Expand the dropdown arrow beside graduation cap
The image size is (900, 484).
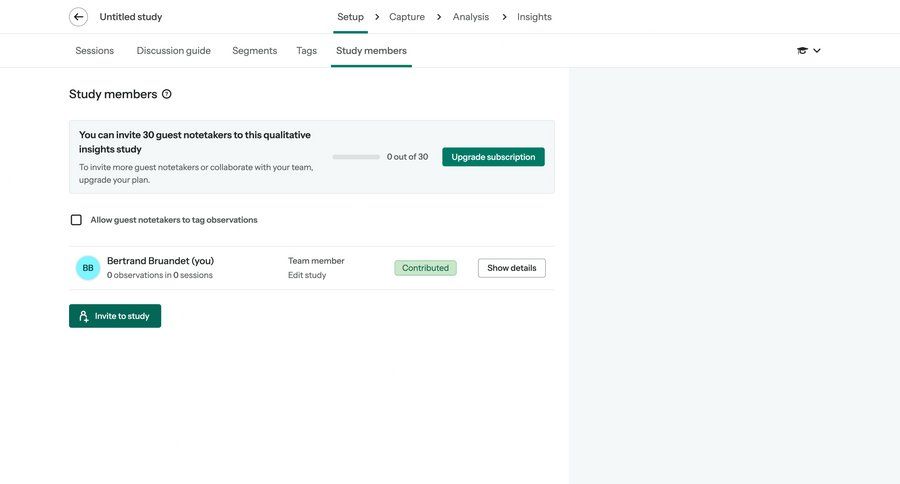click(x=817, y=51)
